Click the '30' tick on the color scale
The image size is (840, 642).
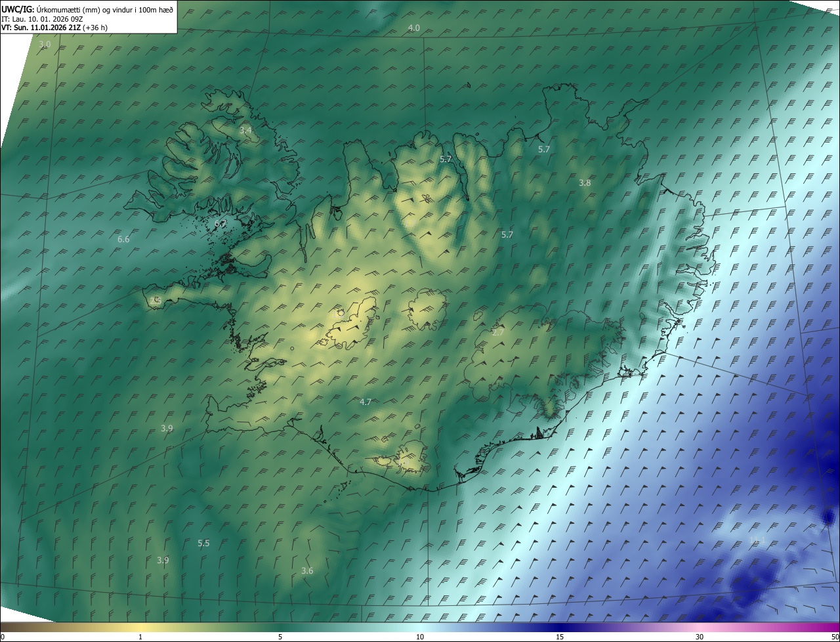tap(700, 637)
